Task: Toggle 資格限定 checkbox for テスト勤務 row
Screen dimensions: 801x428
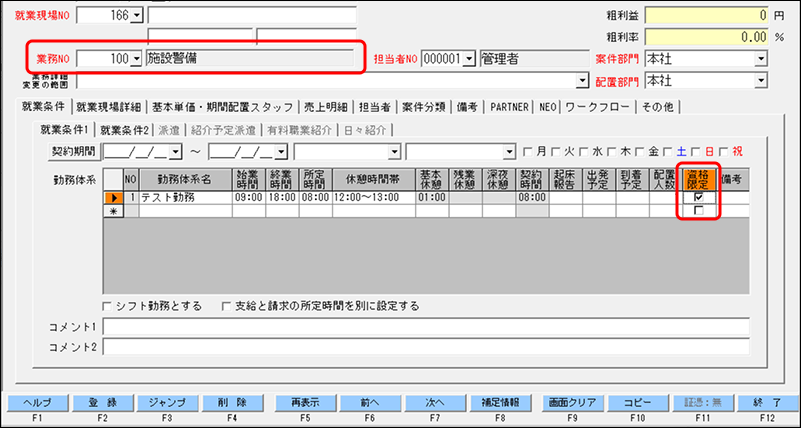Action: [x=699, y=198]
